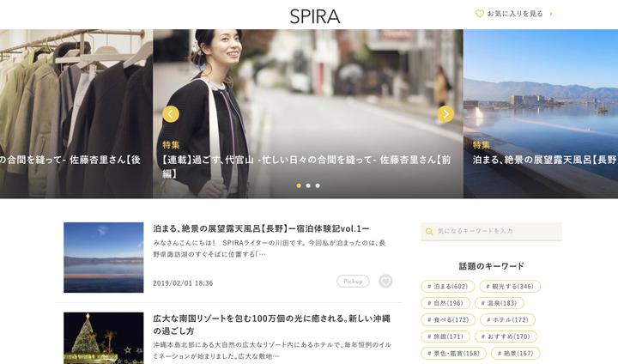Image resolution: width=618 pixels, height=364 pixels.
Task: Open article 広大な南国リゾートを包む100万個の光
Action: 271,325
